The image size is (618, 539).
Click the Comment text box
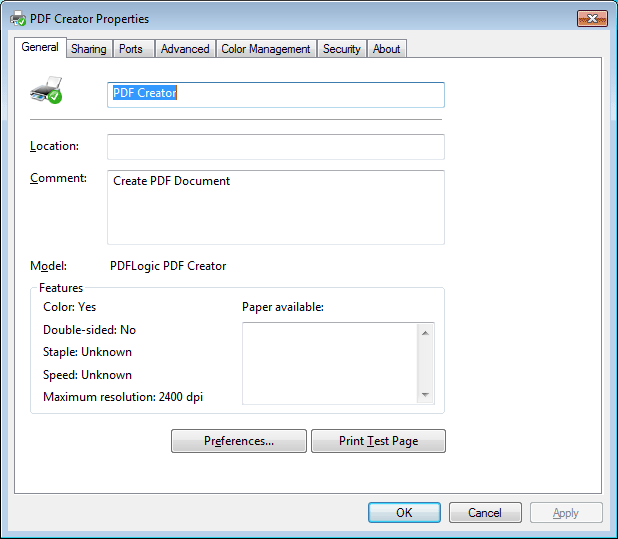point(276,207)
